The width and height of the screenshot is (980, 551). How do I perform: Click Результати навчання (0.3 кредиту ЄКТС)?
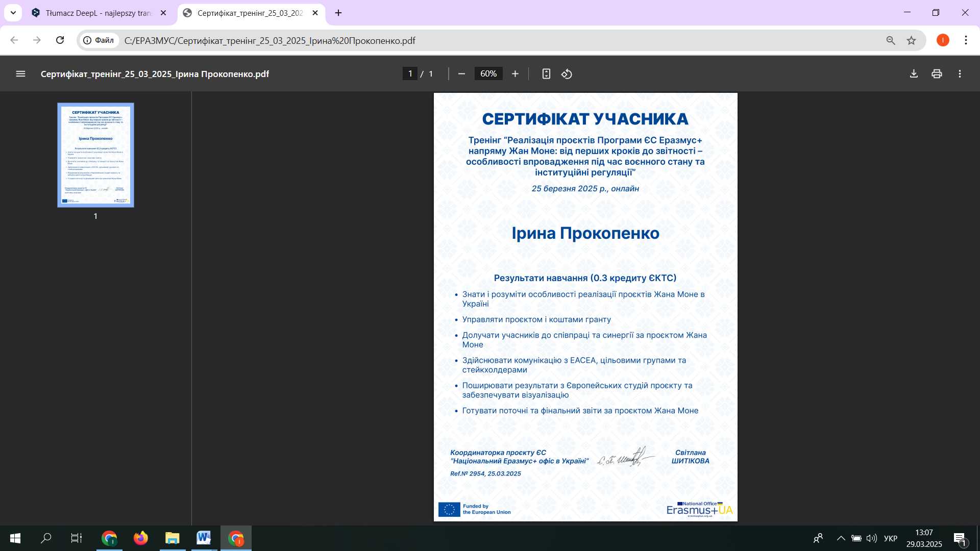(585, 278)
